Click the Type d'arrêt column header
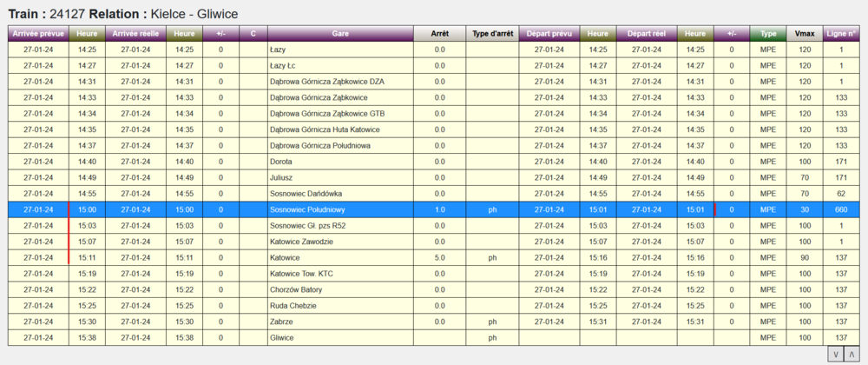 click(492, 33)
